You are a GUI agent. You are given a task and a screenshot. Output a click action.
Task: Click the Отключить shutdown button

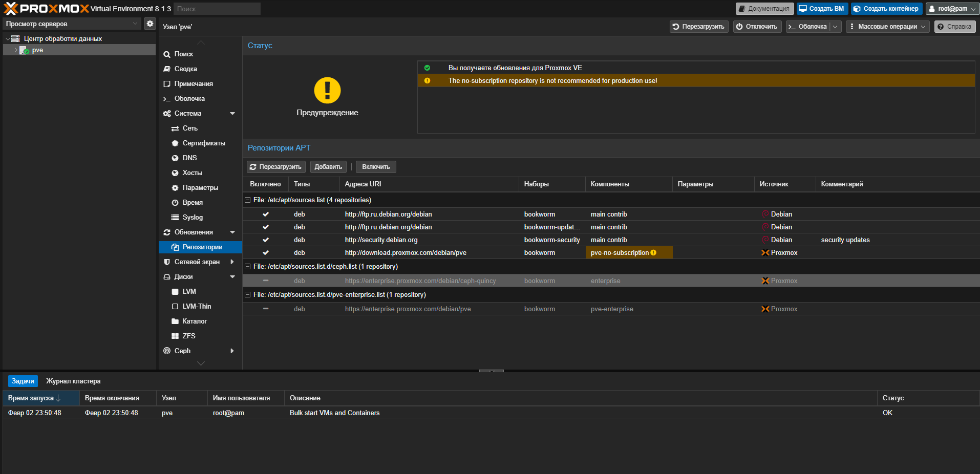757,27
